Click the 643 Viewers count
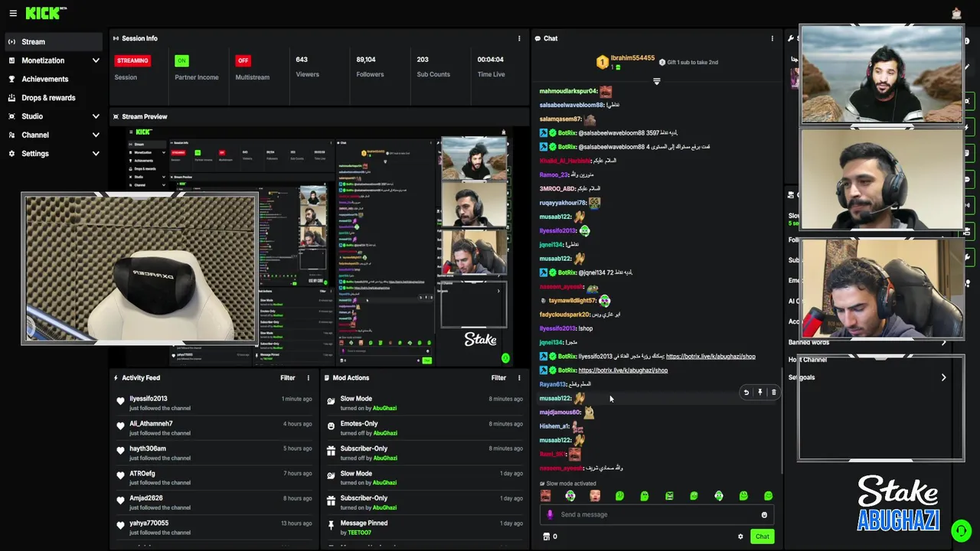 [302, 59]
